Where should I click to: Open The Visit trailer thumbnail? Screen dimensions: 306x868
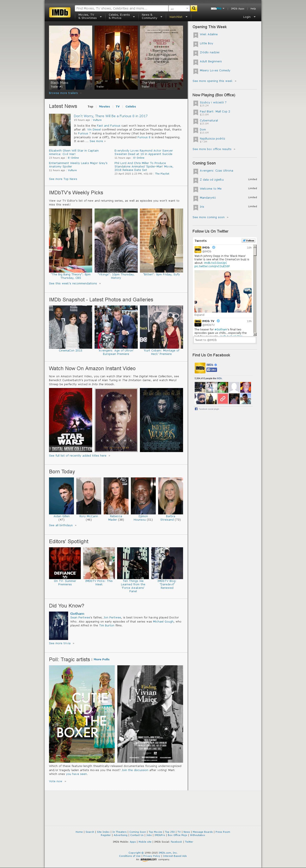[161, 57]
